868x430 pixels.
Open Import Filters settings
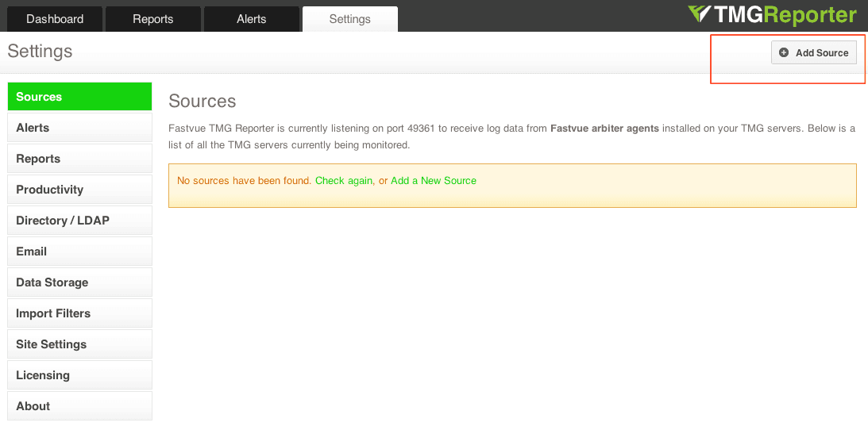pos(79,313)
